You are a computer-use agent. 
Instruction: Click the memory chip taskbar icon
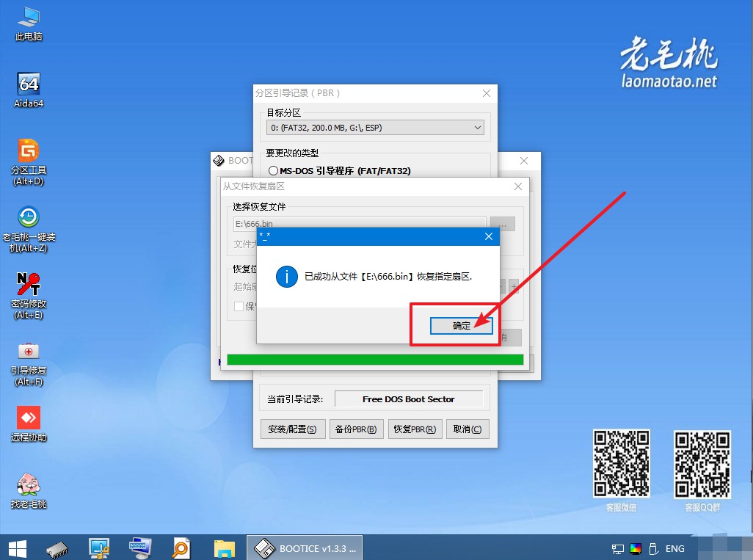click(57, 548)
